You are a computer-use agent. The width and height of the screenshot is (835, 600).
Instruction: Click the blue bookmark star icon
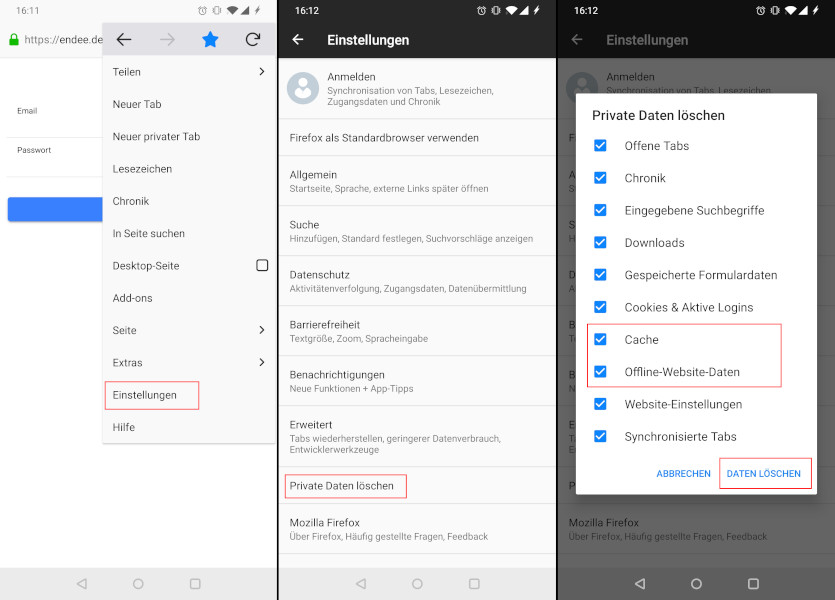pos(210,40)
